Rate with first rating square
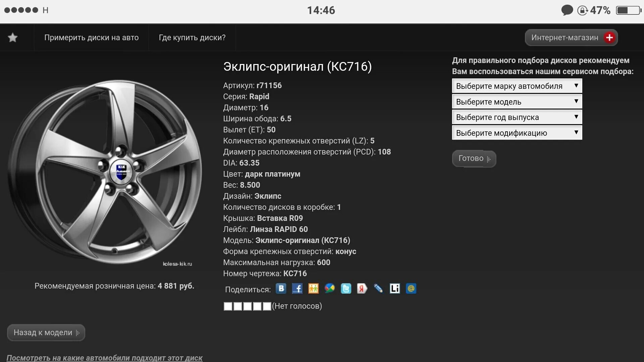The image size is (644, 362). (228, 306)
